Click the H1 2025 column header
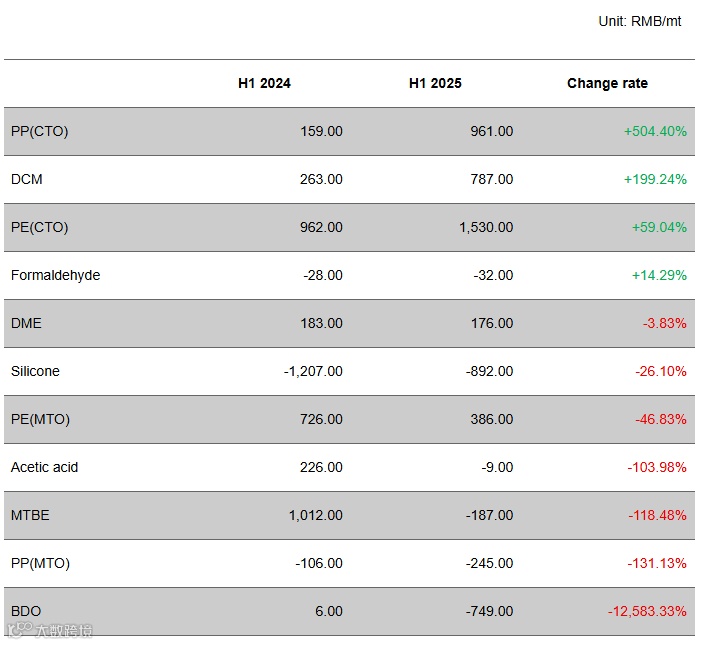This screenshot has height=645, width=702. tap(435, 83)
